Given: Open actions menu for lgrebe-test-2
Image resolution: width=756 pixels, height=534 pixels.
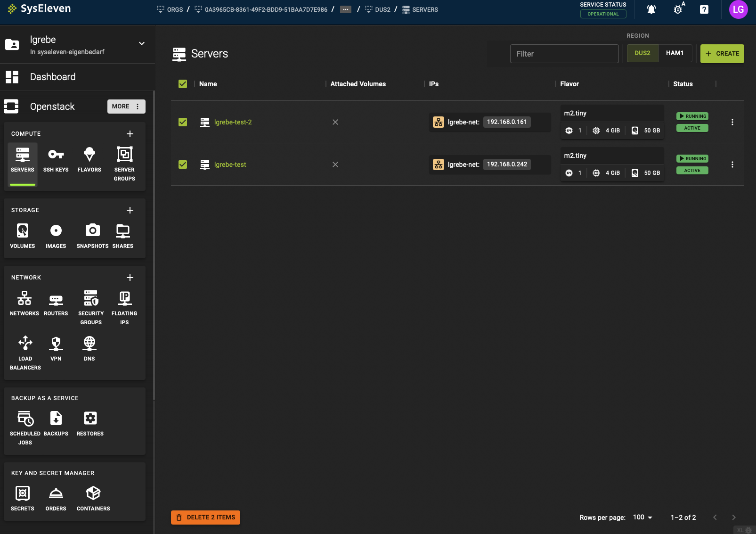Looking at the screenshot, I should coord(732,122).
